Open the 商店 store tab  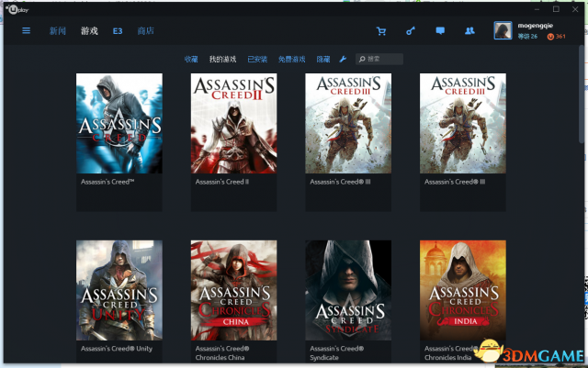point(145,30)
